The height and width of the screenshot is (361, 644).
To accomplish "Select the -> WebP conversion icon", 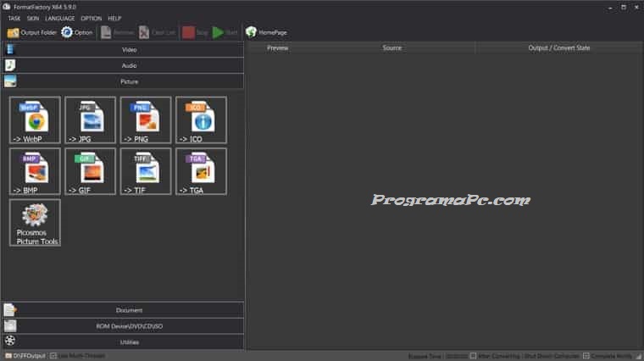I will coord(35,120).
